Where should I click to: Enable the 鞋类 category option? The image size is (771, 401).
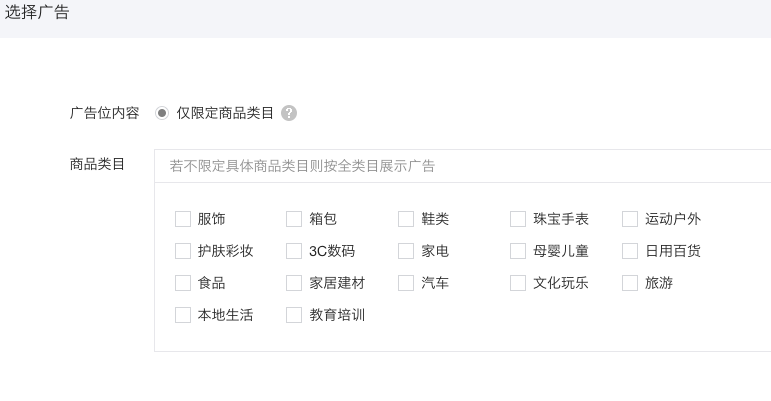(x=406, y=219)
